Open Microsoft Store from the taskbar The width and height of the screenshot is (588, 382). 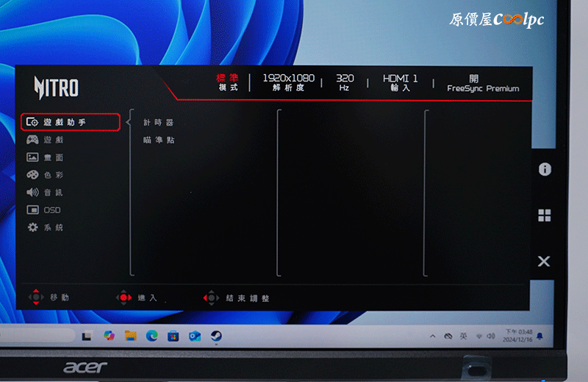tap(173, 336)
